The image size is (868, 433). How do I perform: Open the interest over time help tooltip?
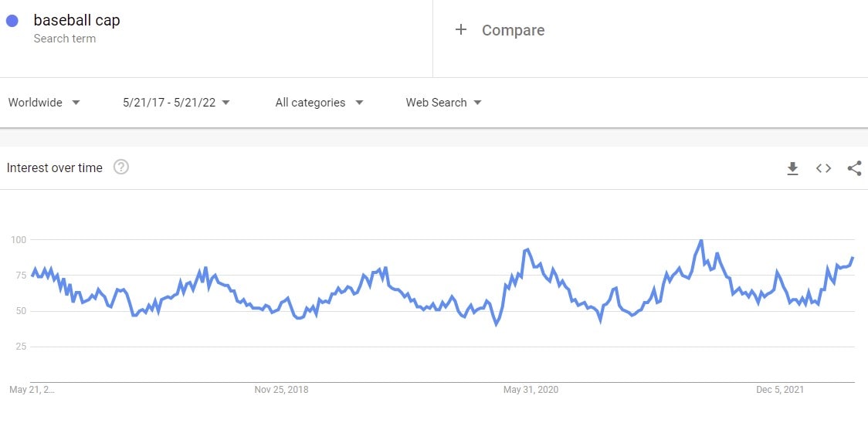pos(121,167)
